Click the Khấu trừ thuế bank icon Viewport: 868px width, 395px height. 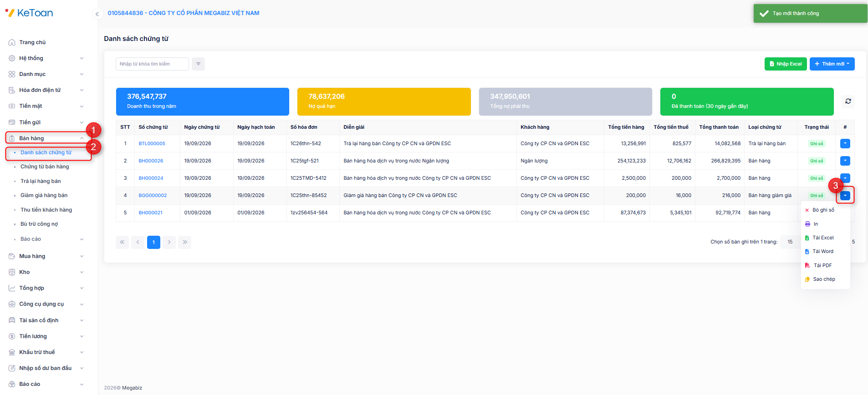(x=12, y=352)
